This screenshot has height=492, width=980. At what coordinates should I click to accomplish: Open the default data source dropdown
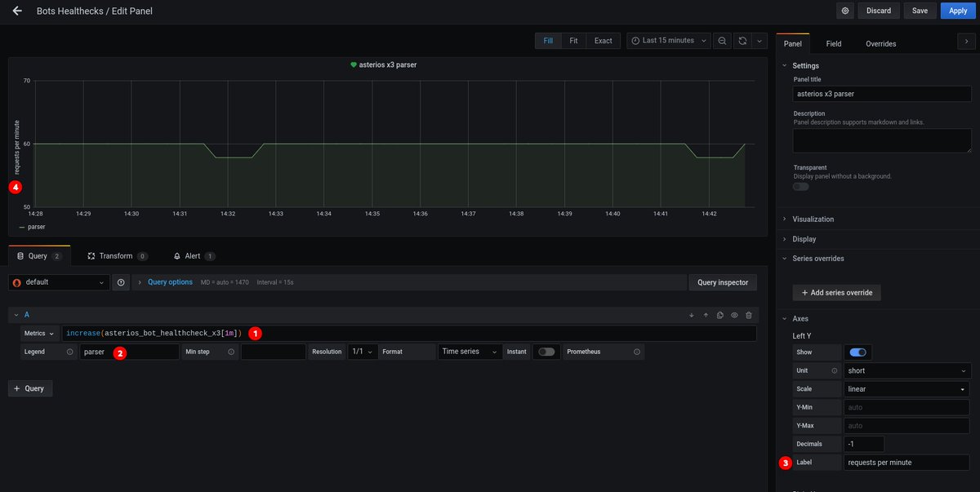(59, 282)
